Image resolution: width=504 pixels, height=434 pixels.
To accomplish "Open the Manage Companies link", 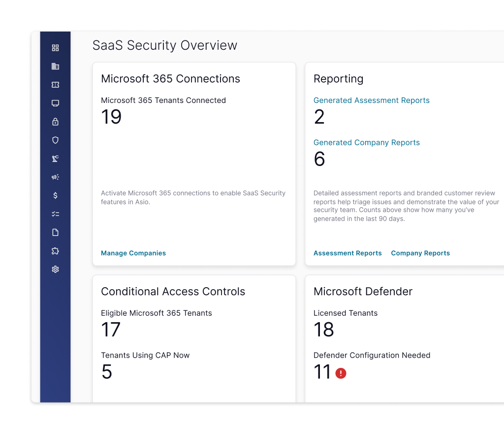I will [x=133, y=253].
